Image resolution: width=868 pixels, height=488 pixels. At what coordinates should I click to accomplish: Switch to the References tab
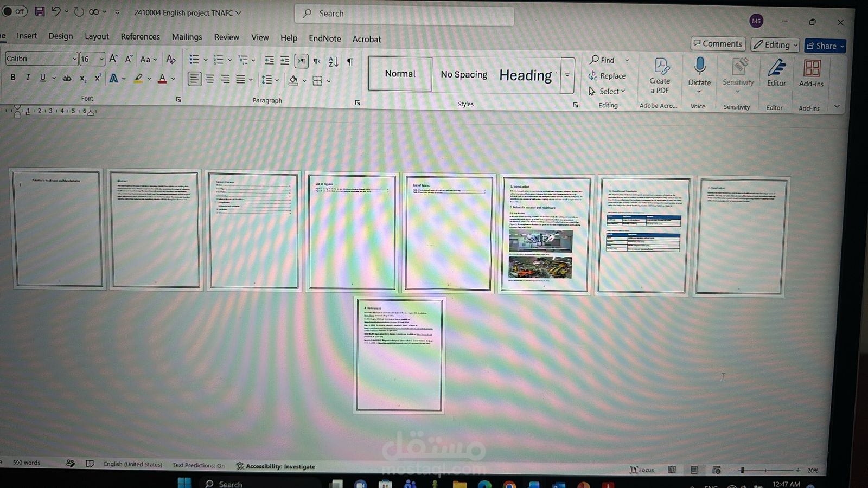click(x=140, y=36)
